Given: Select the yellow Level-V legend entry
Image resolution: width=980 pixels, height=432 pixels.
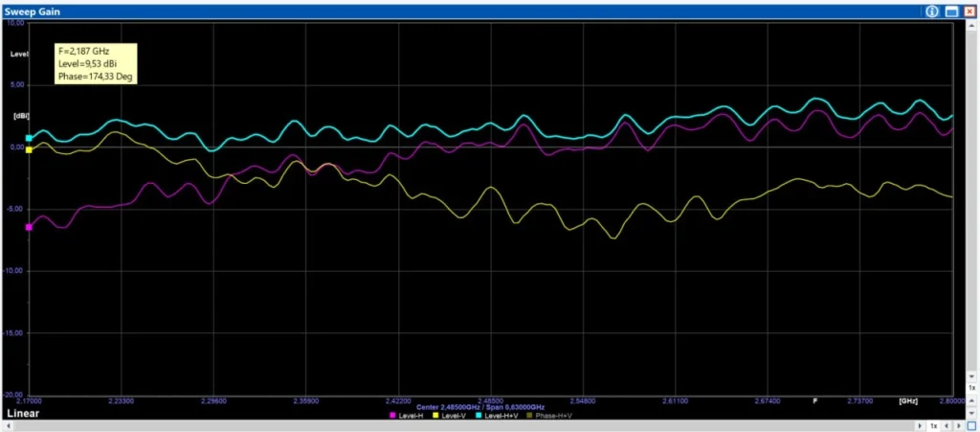Looking at the screenshot, I should pos(451,415).
